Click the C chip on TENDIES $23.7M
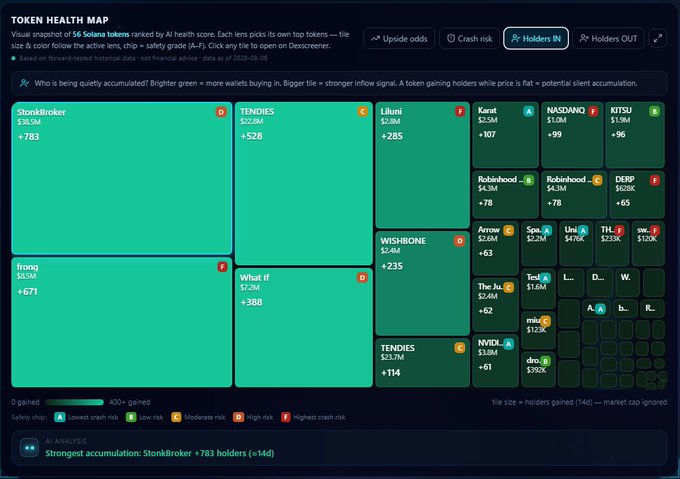The height and width of the screenshot is (479, 680). click(459, 348)
